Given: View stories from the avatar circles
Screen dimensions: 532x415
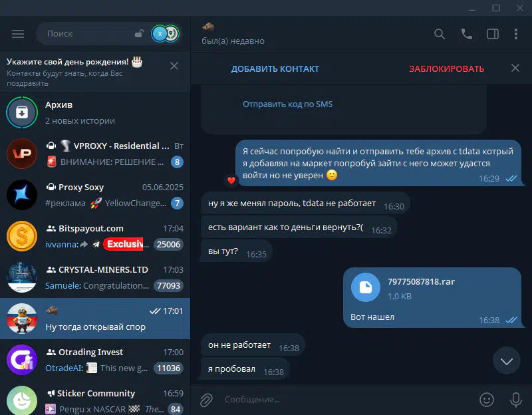Looking at the screenshot, I should [x=165, y=34].
